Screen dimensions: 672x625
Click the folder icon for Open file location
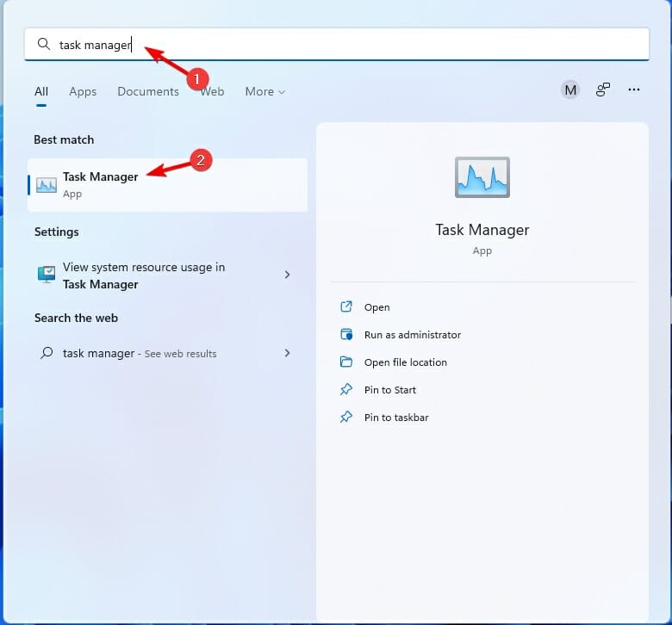click(x=345, y=362)
